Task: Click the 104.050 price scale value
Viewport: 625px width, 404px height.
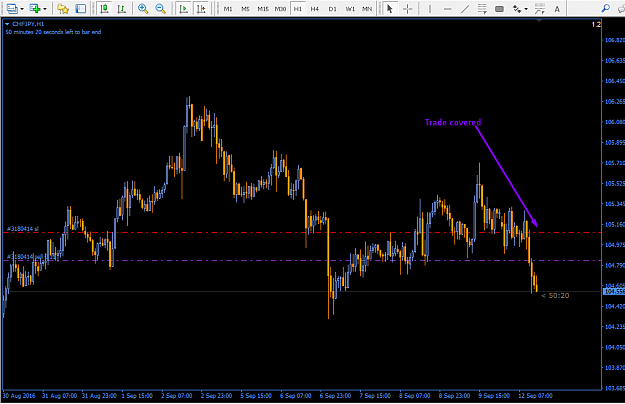Action: (615, 347)
